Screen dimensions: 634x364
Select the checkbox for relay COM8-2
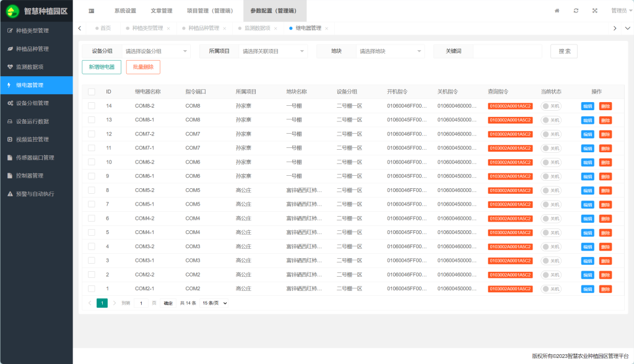click(x=92, y=106)
